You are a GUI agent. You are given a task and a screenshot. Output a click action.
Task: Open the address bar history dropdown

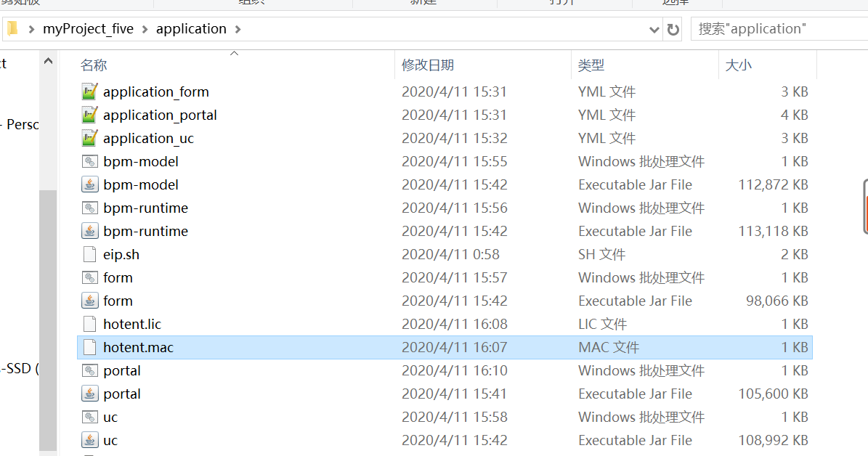(x=654, y=29)
